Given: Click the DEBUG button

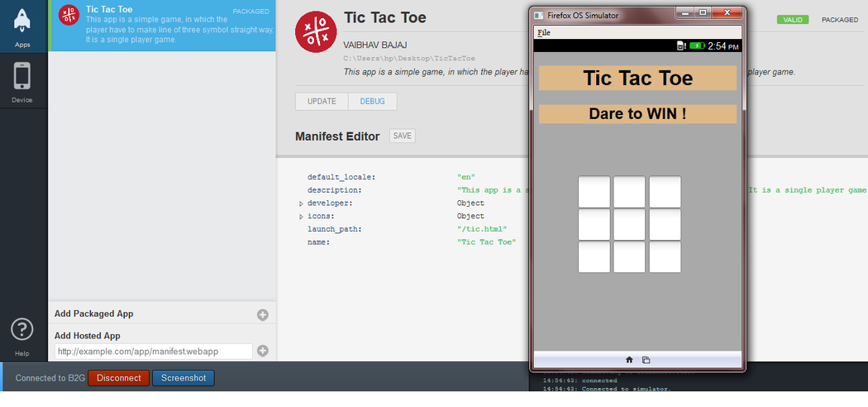Looking at the screenshot, I should 372,102.
